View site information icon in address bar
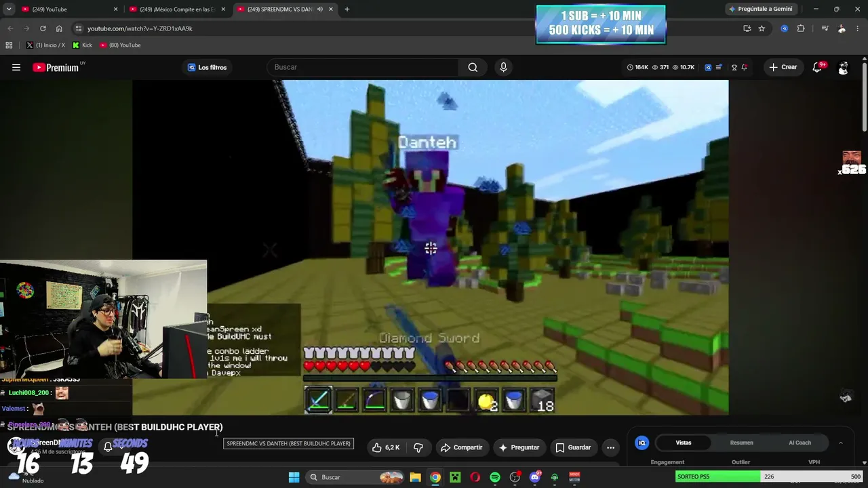The height and width of the screenshot is (488, 868). pos(79,28)
